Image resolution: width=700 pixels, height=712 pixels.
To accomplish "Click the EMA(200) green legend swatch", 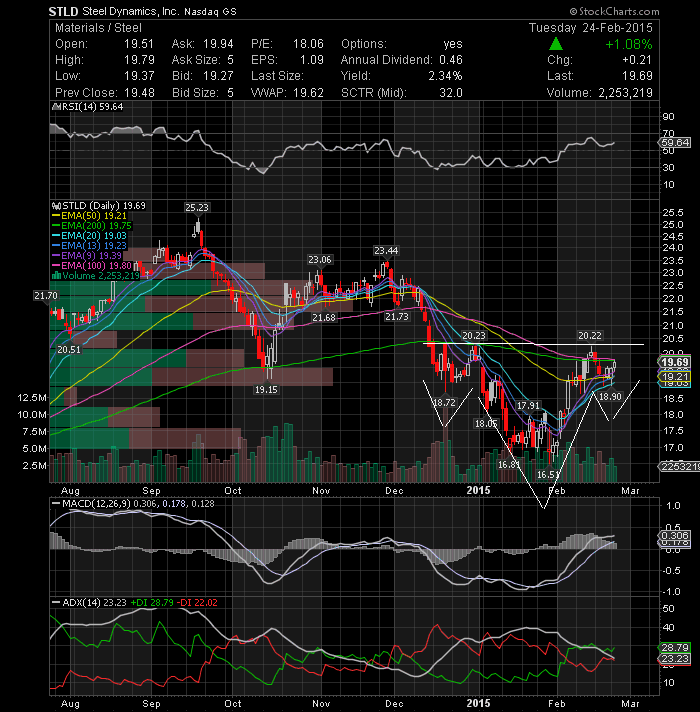I will pyautogui.click(x=56, y=226).
